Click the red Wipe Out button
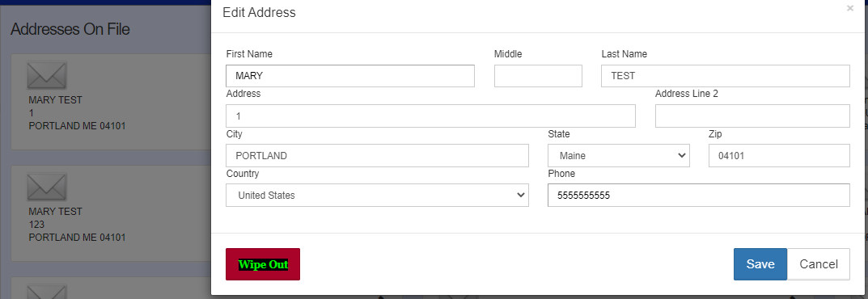The height and width of the screenshot is (299, 868). [263, 264]
